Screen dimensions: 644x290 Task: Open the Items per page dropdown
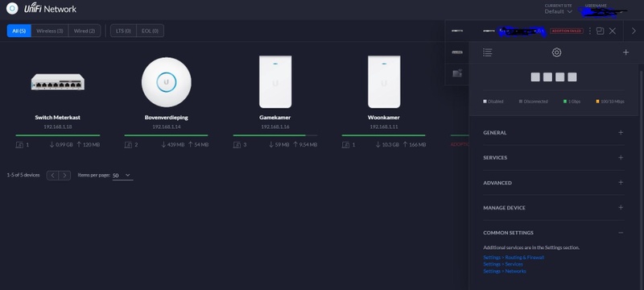point(122,176)
